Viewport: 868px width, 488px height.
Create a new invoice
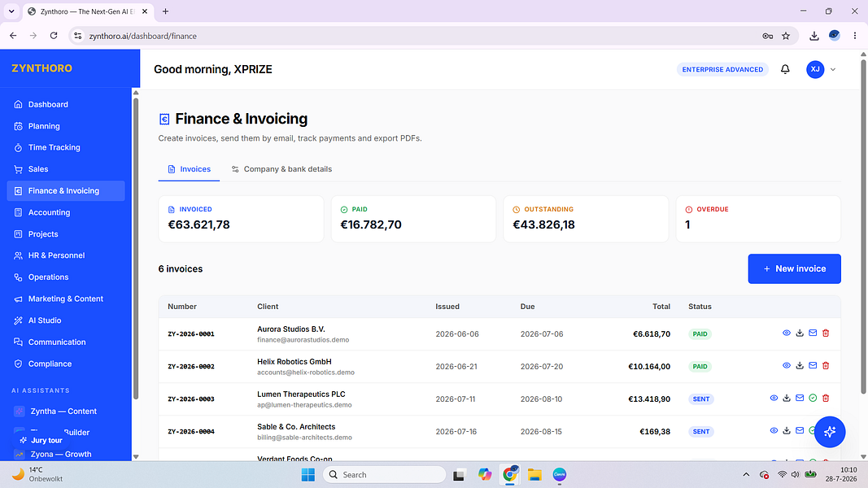coord(794,269)
